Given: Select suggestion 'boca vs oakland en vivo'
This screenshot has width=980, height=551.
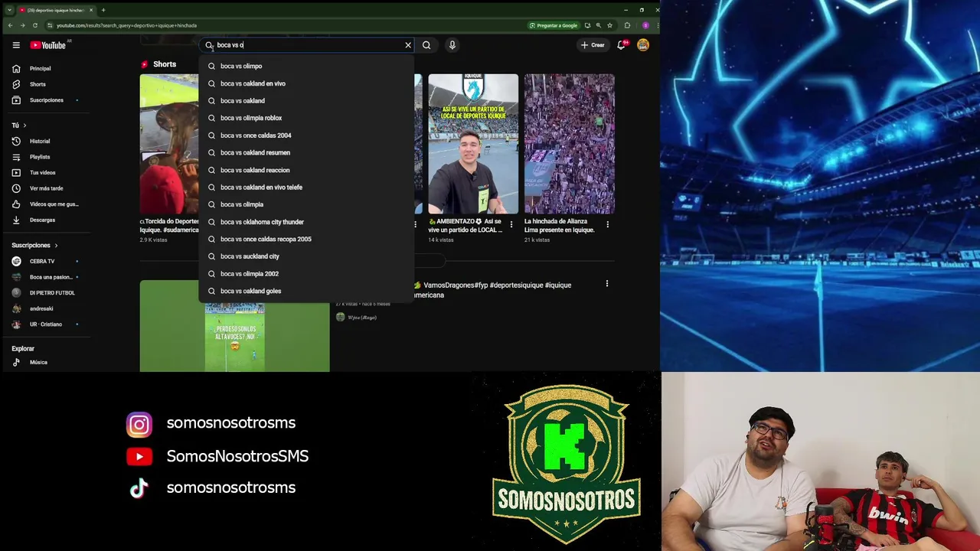Looking at the screenshot, I should tap(306, 83).
